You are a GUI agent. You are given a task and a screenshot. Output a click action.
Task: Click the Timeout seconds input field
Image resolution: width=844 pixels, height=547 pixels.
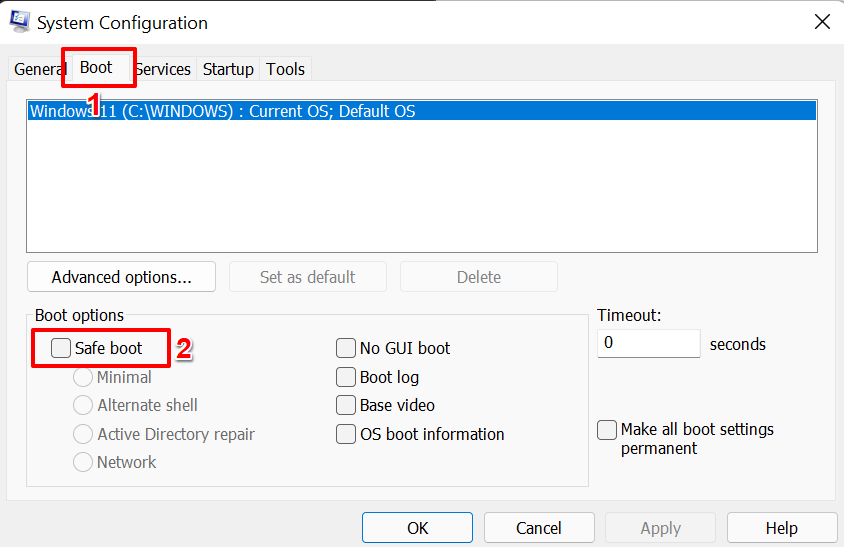click(x=648, y=343)
